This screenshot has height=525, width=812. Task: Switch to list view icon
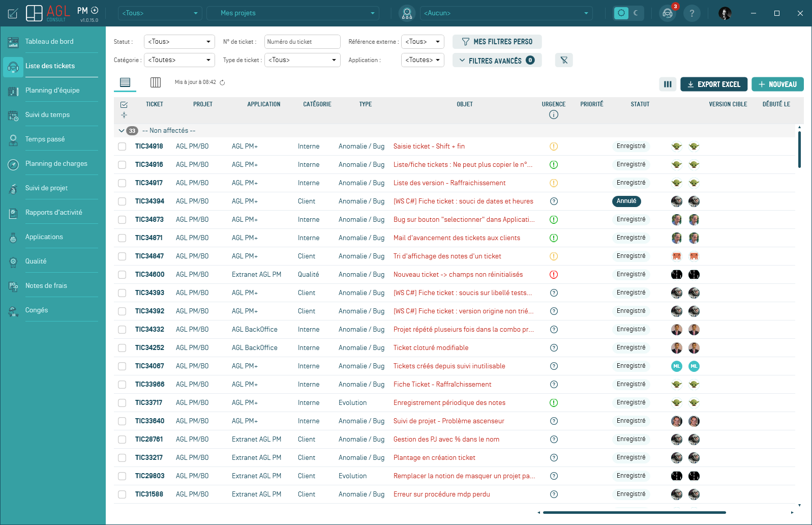coord(125,82)
